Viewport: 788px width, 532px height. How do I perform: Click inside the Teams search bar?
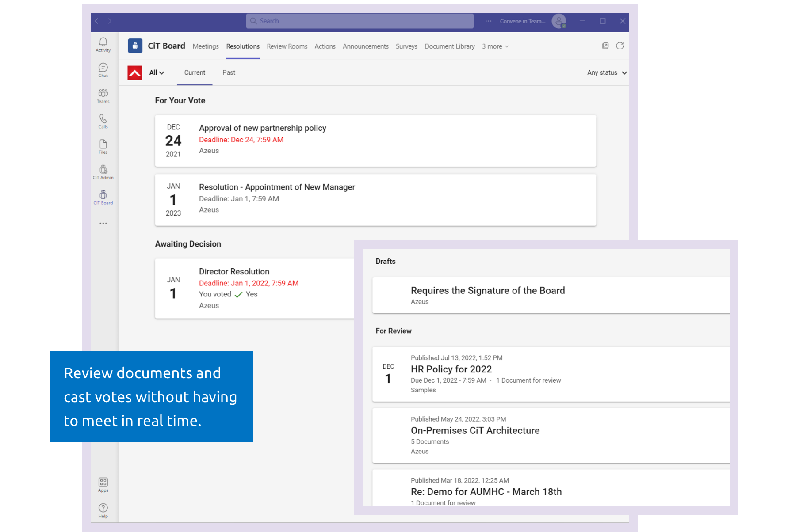click(359, 21)
